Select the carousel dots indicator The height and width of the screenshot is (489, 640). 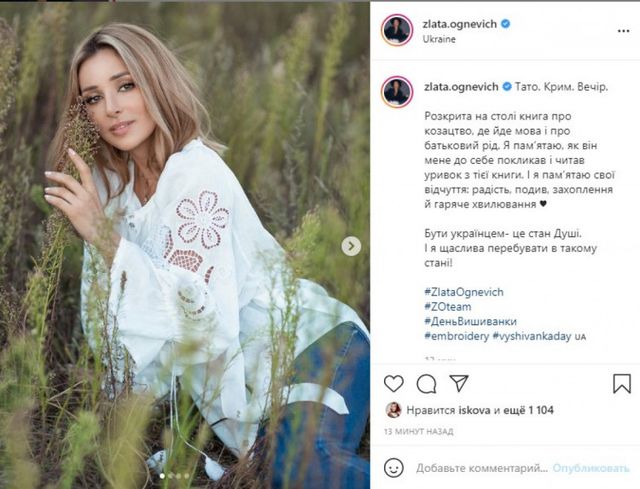(173, 476)
